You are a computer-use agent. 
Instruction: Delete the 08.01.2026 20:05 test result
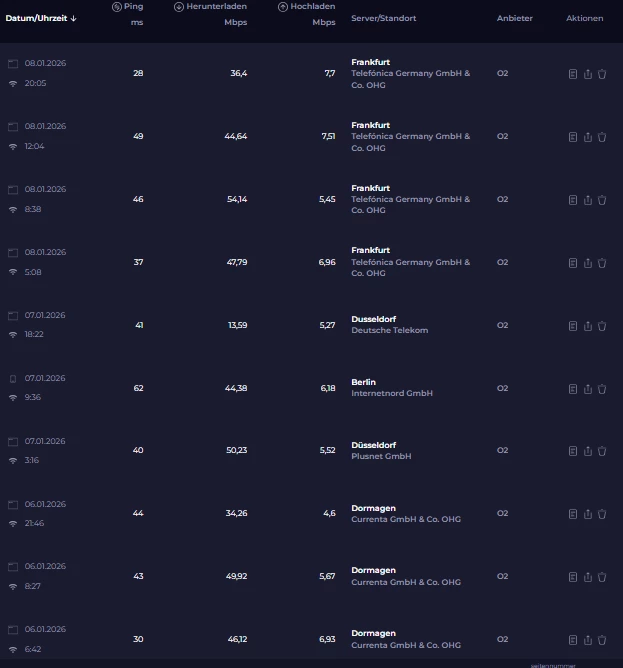coord(602,74)
